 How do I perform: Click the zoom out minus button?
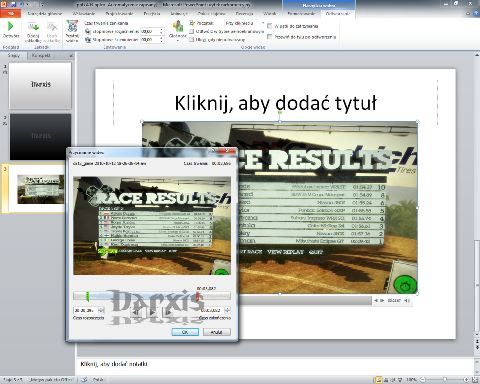coord(423,380)
